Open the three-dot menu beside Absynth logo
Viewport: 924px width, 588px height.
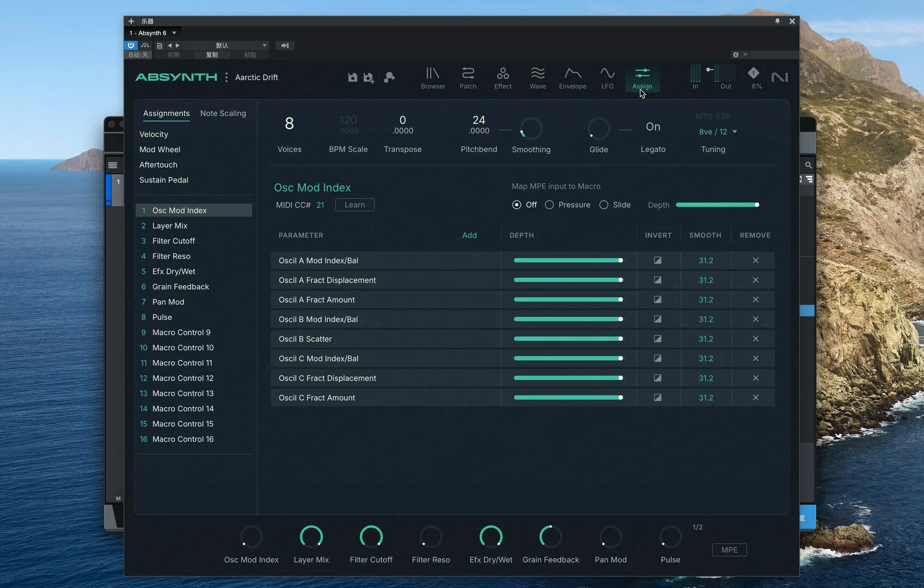(227, 77)
